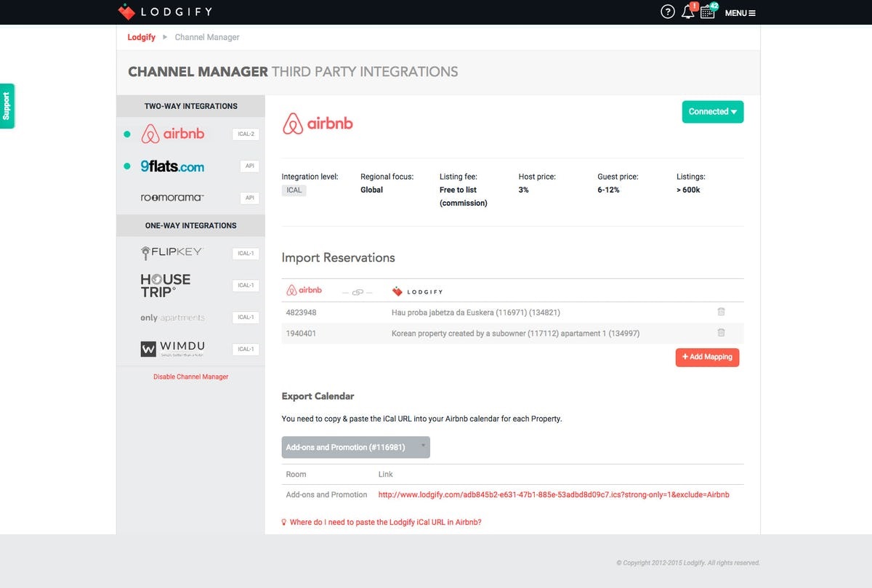The width and height of the screenshot is (872, 588).
Task: Open the help icon in the top bar
Action: pyautogui.click(x=667, y=12)
